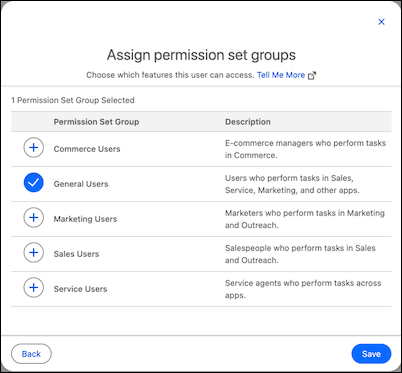Select the Sales Users label
The height and width of the screenshot is (373, 402).
coord(76,254)
